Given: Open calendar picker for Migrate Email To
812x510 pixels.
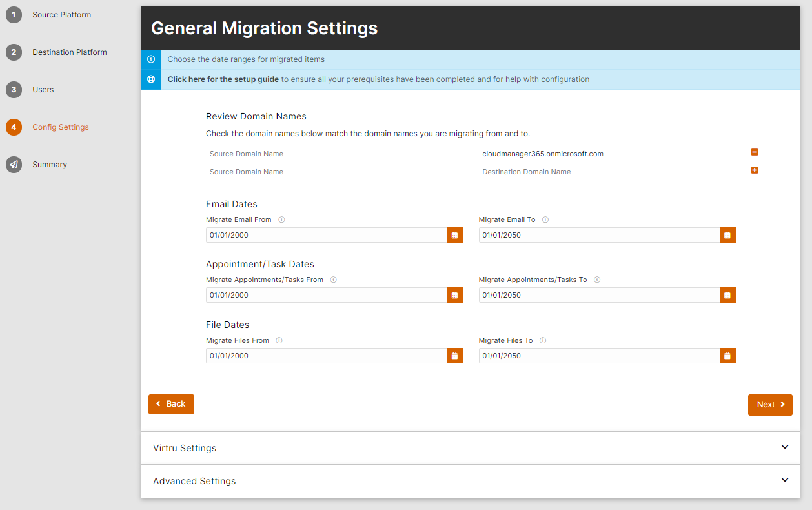Looking at the screenshot, I should click(x=727, y=235).
